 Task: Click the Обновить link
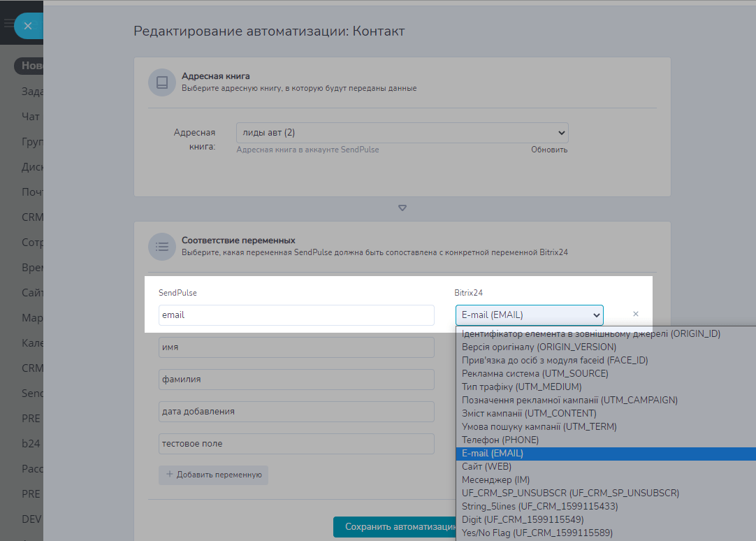point(549,150)
